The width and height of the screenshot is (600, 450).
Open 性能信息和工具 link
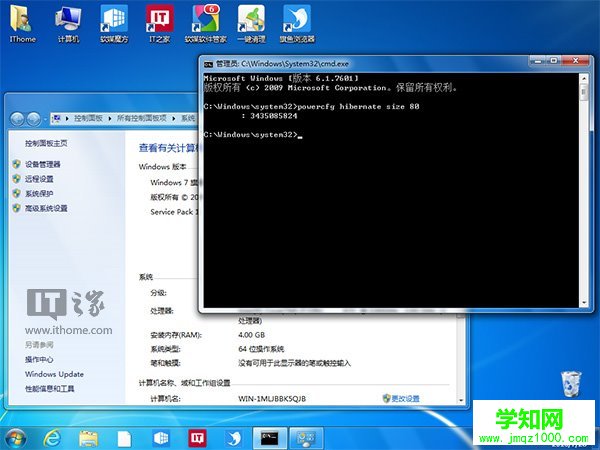click(50, 388)
